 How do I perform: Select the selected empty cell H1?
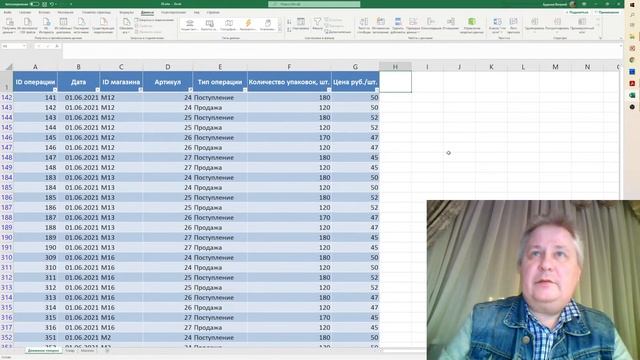(395, 82)
